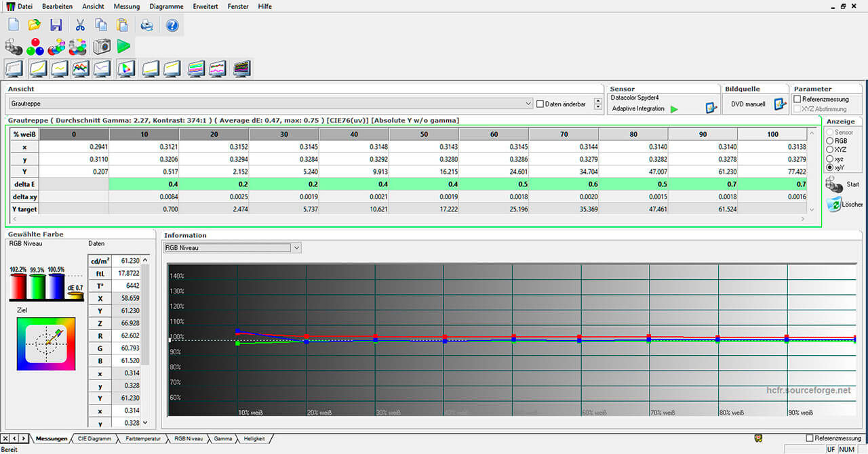
Task: Select the xyY radio button
Action: 830,167
